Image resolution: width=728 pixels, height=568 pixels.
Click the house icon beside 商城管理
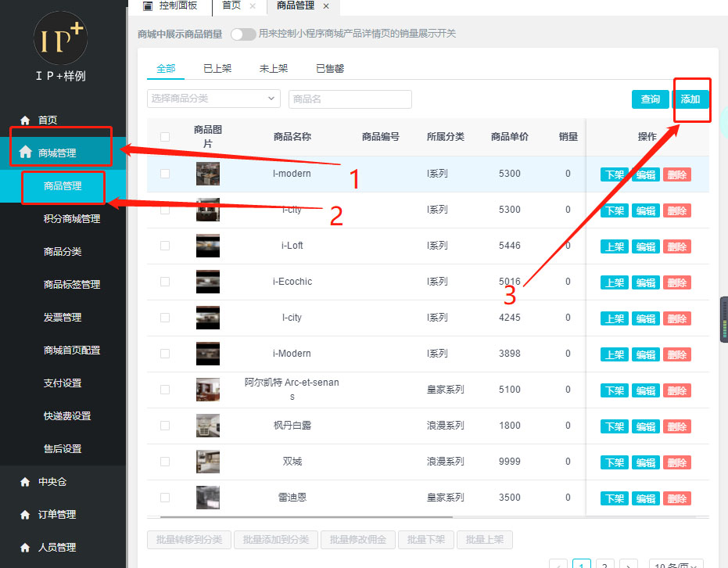coord(25,152)
